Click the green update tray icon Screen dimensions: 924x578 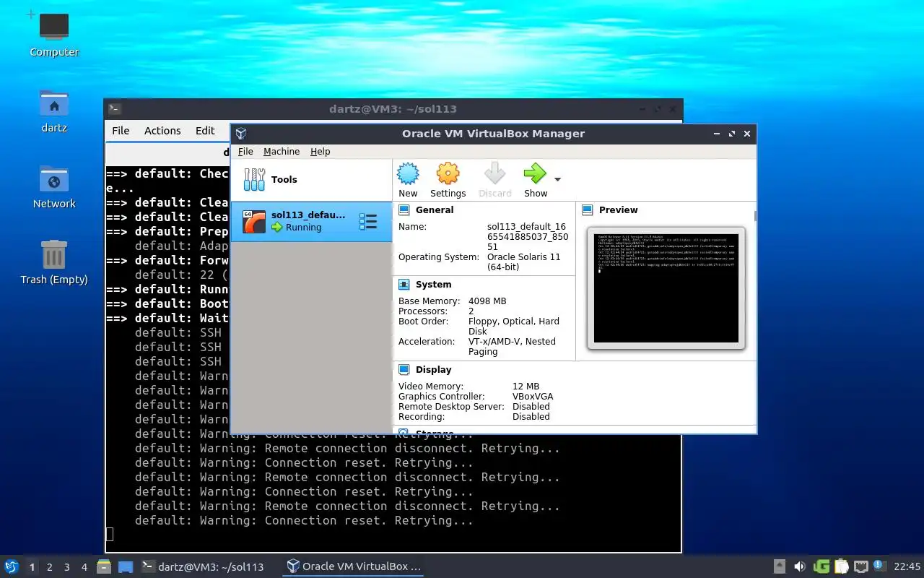click(821, 566)
